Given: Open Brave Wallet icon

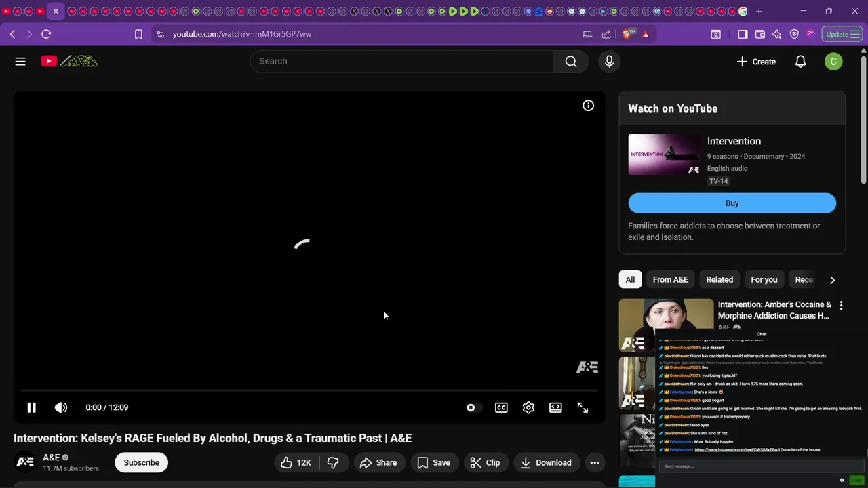Looking at the screenshot, I should click(x=760, y=34).
